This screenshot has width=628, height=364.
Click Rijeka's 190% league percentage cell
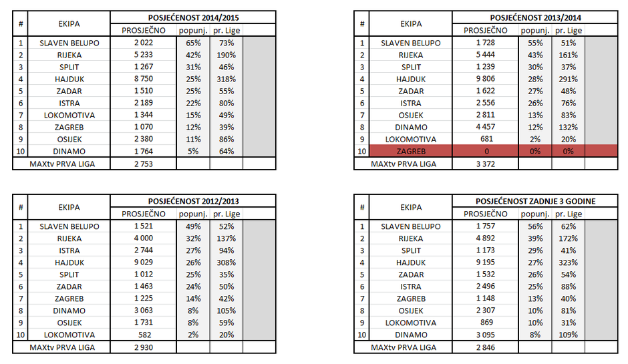pyautogui.click(x=226, y=55)
